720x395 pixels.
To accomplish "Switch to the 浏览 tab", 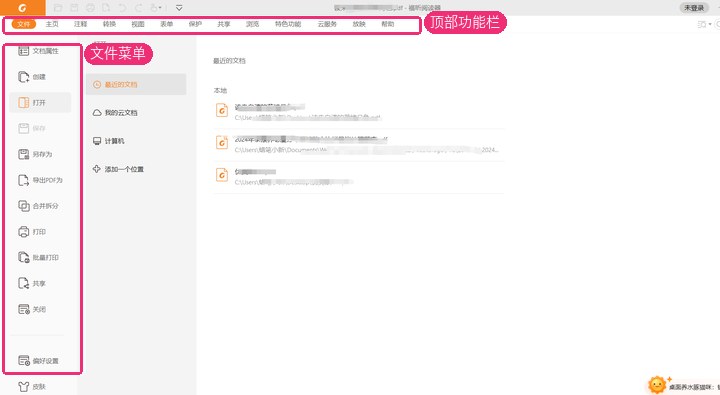I will (x=253, y=24).
